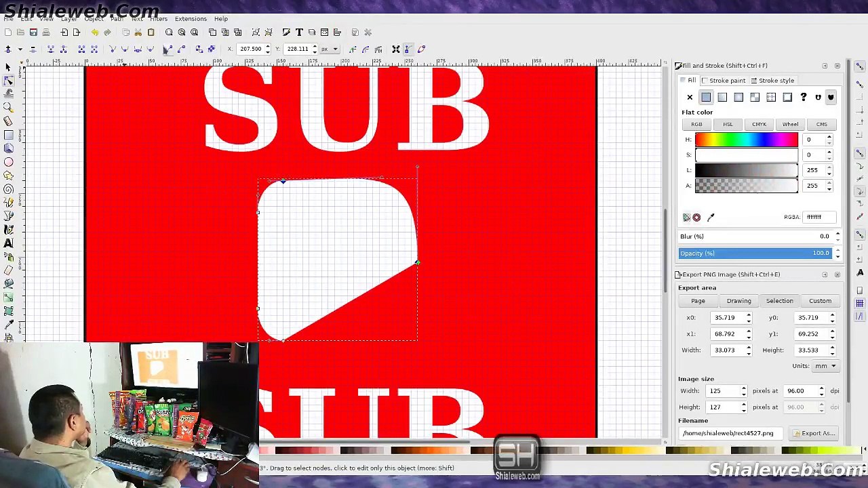The image size is (868, 488).
Task: Increase the Blur value stepper
Action: [837, 234]
